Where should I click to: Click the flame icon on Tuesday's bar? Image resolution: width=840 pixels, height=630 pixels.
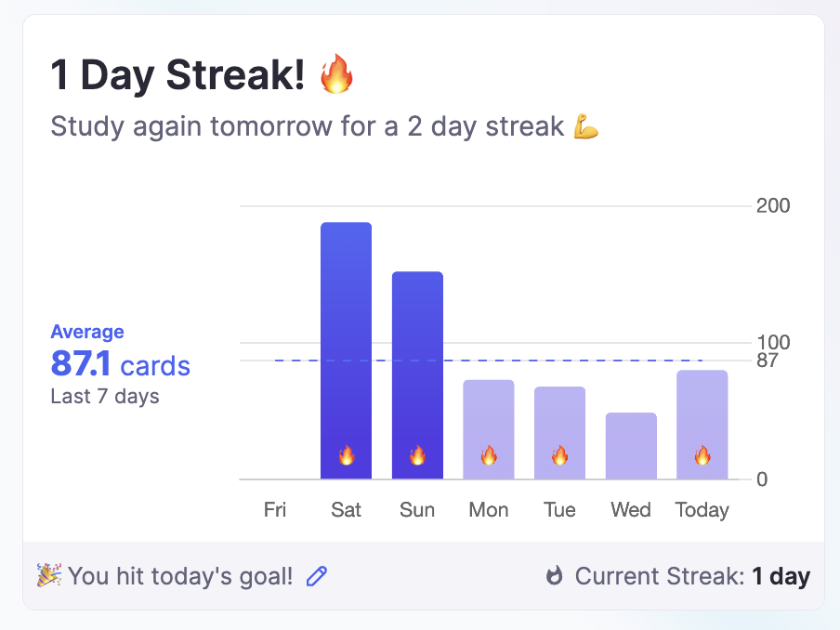tap(559, 455)
